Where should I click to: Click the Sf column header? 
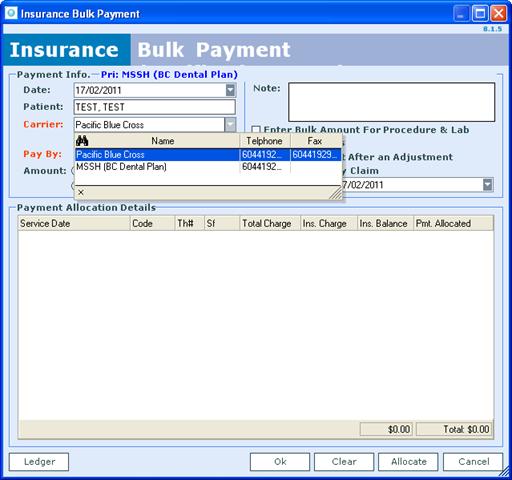[222, 223]
